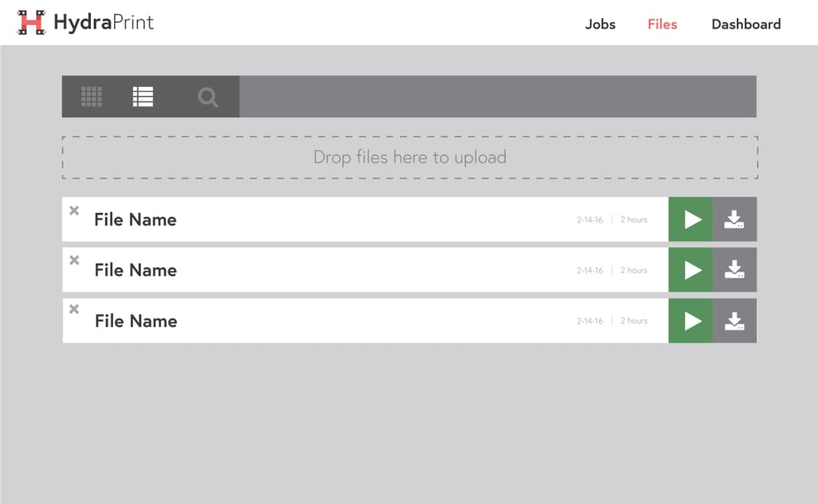This screenshot has height=504, width=818.
Task: Delete the third file with X
Action: (x=74, y=309)
